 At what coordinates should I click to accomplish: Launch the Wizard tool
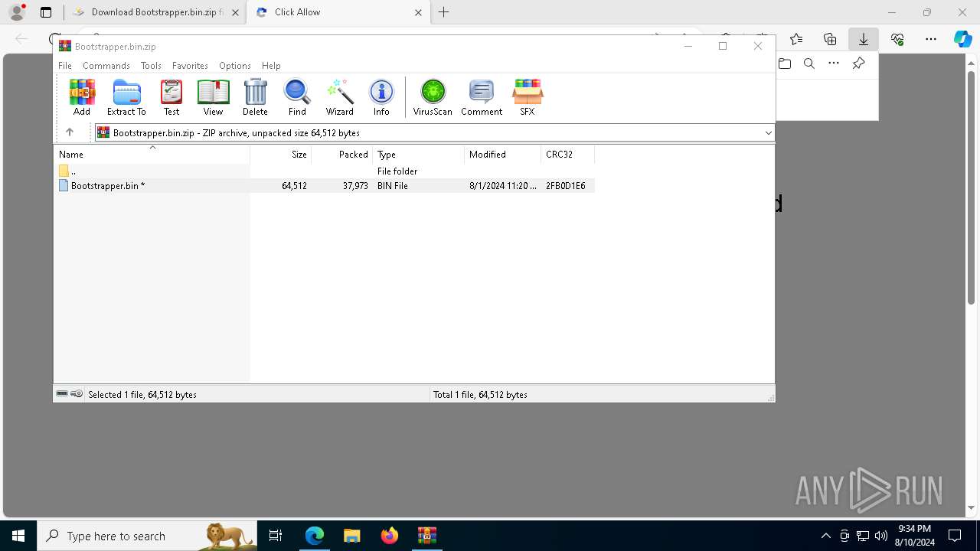click(339, 97)
